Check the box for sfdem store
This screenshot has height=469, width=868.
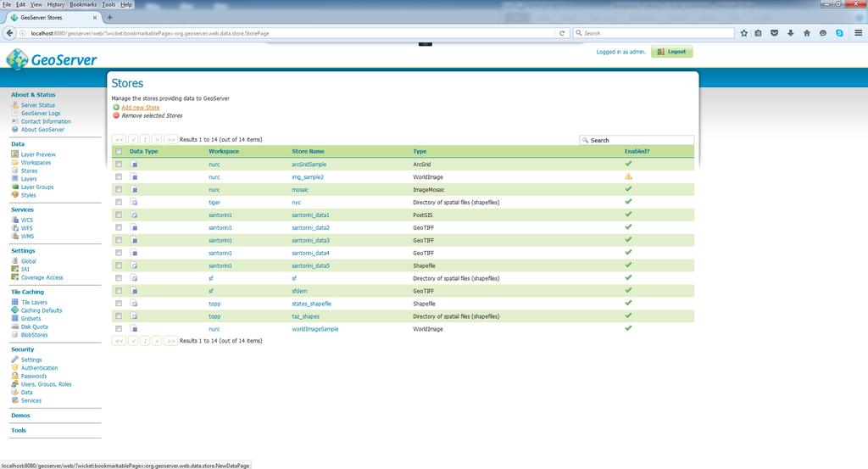pos(119,291)
